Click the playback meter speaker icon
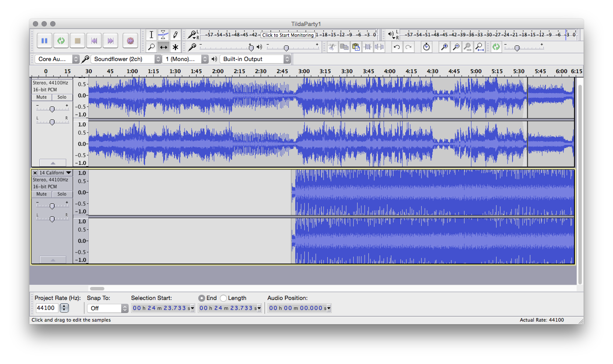 click(x=391, y=34)
